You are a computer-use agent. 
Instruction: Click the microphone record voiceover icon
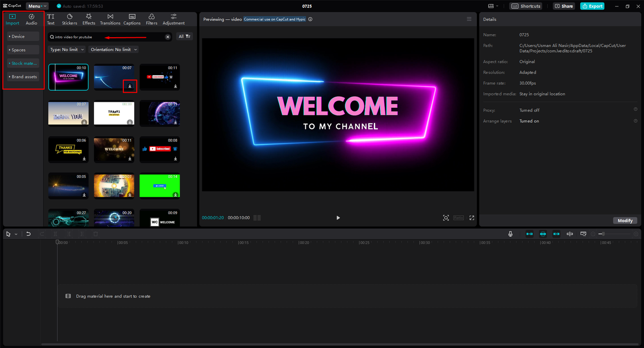[x=510, y=234]
